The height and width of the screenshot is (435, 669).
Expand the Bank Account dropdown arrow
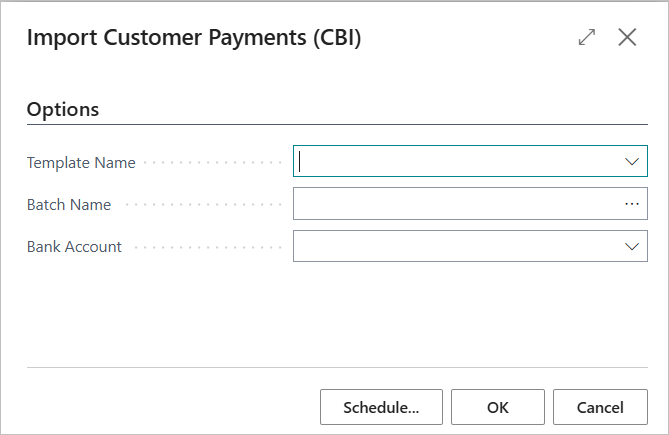[x=631, y=246]
